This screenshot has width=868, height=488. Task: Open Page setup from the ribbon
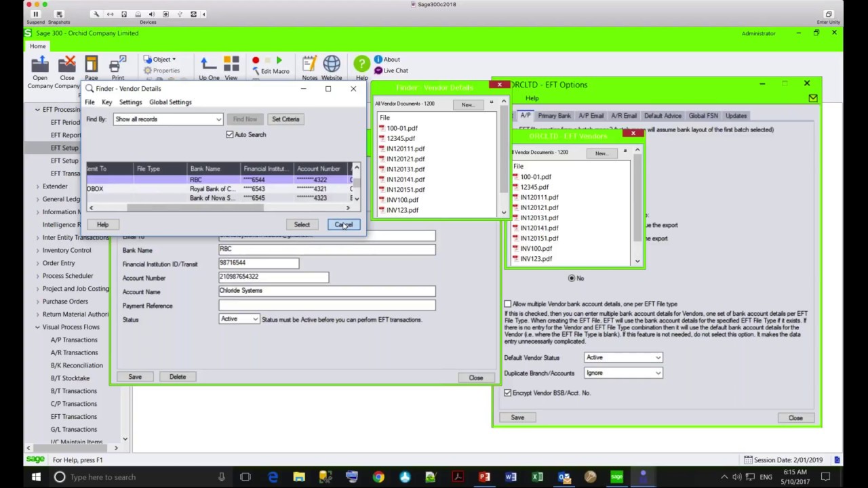tap(91, 64)
